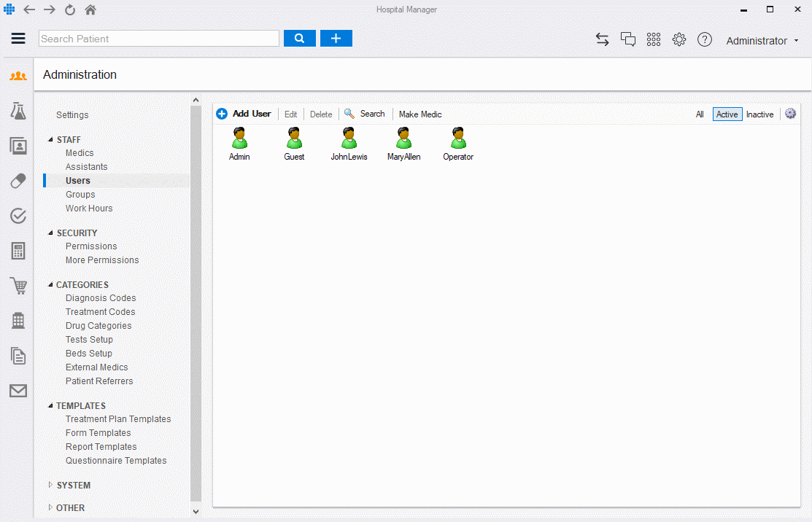Click the transfer arrows icon in header

pos(603,40)
